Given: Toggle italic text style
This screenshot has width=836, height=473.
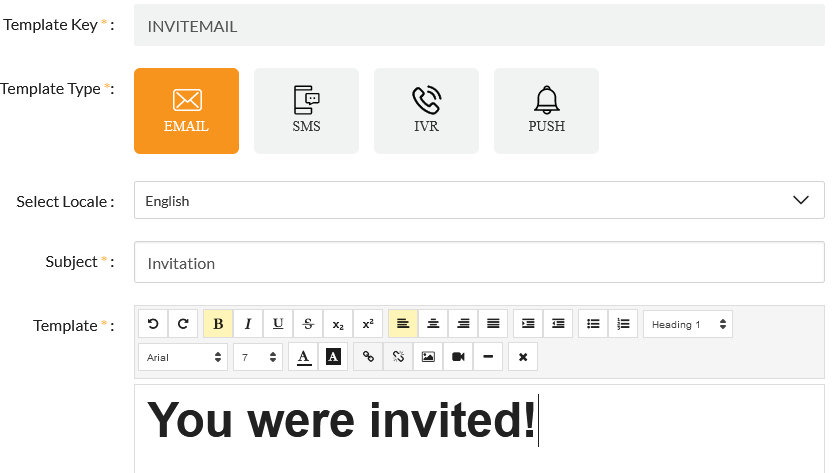Looking at the screenshot, I should click(x=248, y=324).
